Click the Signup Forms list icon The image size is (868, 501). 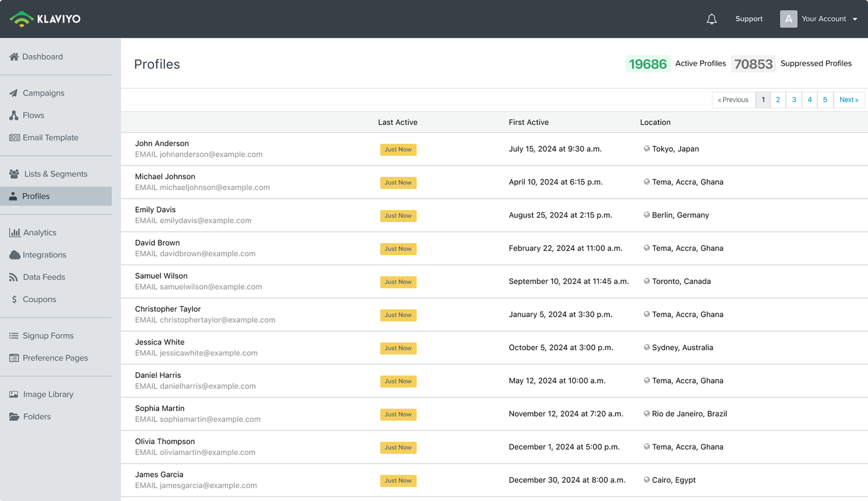coord(14,336)
